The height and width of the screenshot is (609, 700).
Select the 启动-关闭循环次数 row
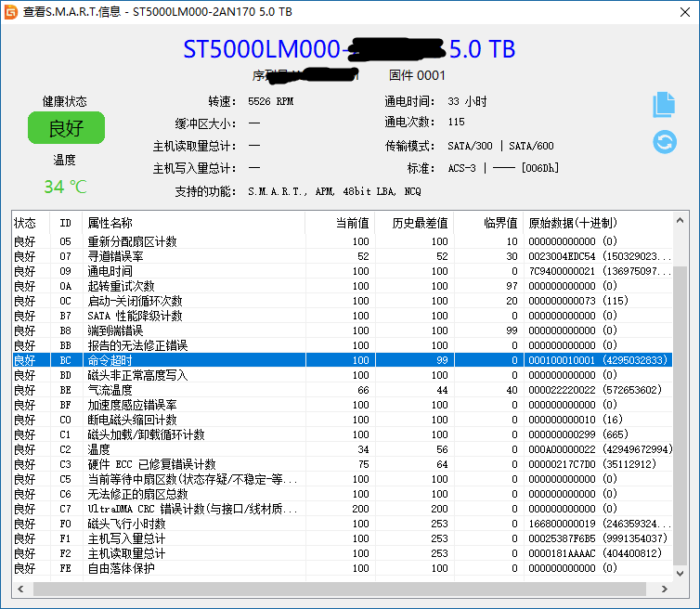click(x=343, y=301)
